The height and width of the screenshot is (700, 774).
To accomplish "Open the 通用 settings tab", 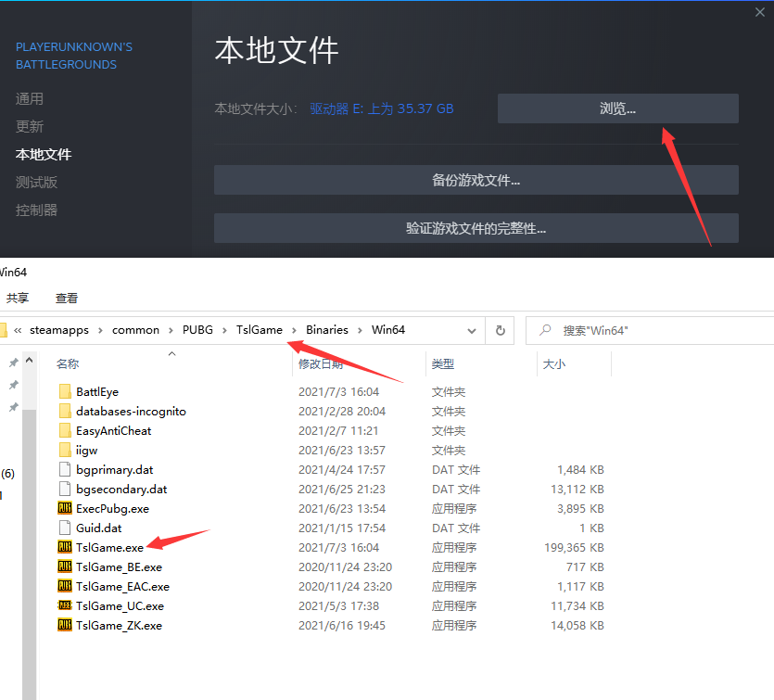I will click(x=29, y=98).
